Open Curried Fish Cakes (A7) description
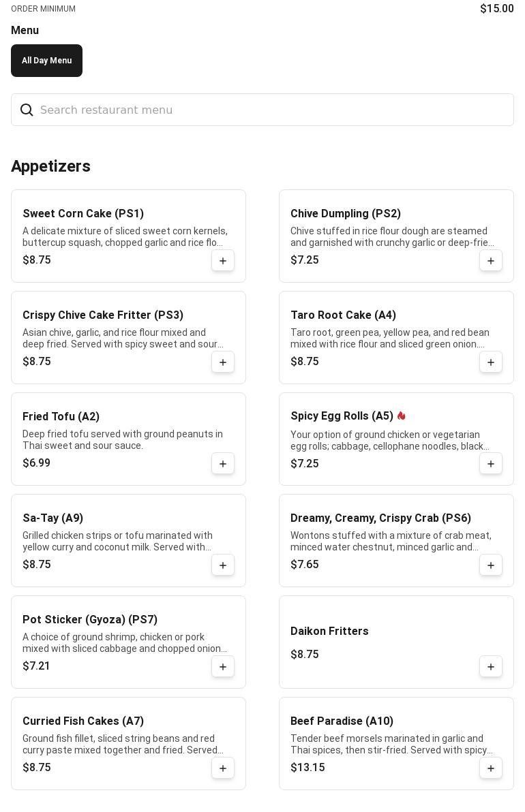The height and width of the screenshot is (812, 525). click(123, 744)
